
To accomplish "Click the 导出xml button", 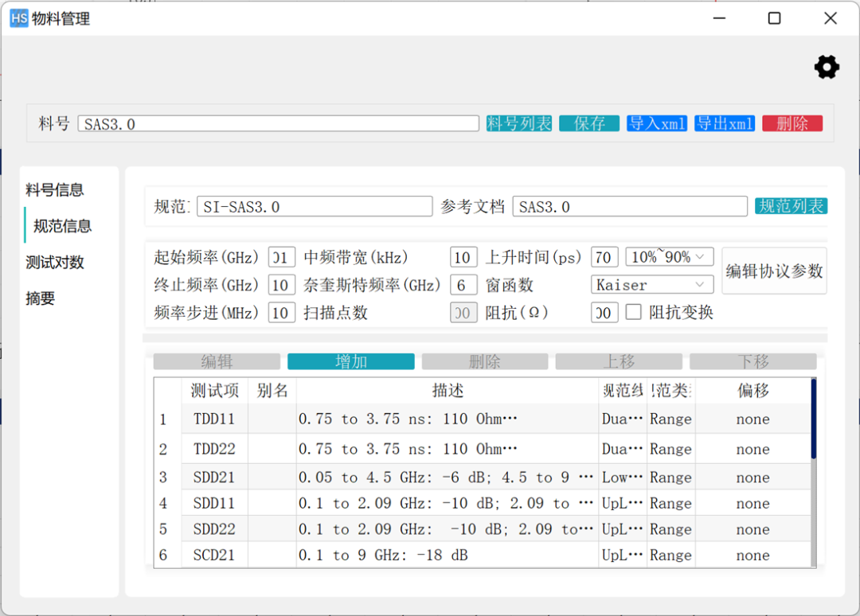I will tap(725, 123).
